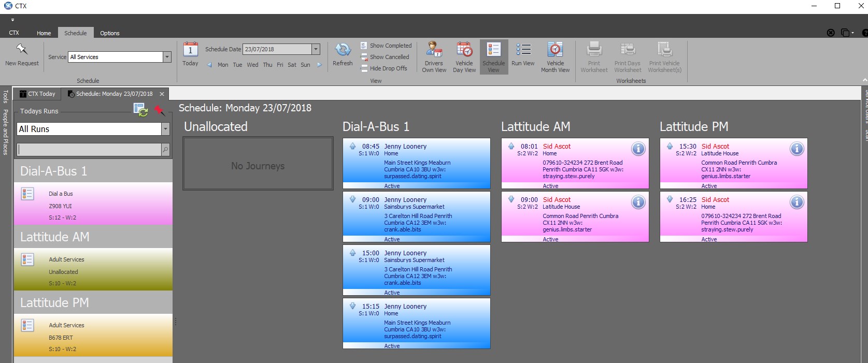Open the quick access toolbar dropdown
This screenshot has width=868, height=363.
click(x=12, y=20)
